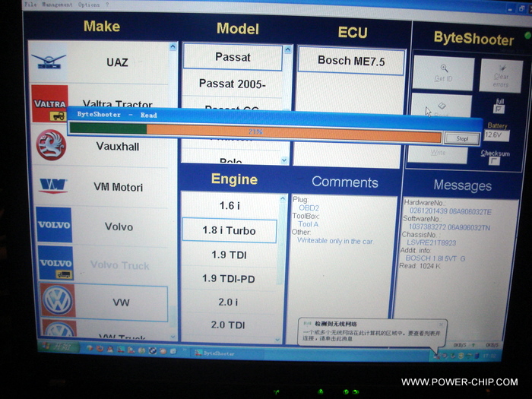Select 1.9 TDI-PD engine
Screen dimensions: 532x399
229,279
